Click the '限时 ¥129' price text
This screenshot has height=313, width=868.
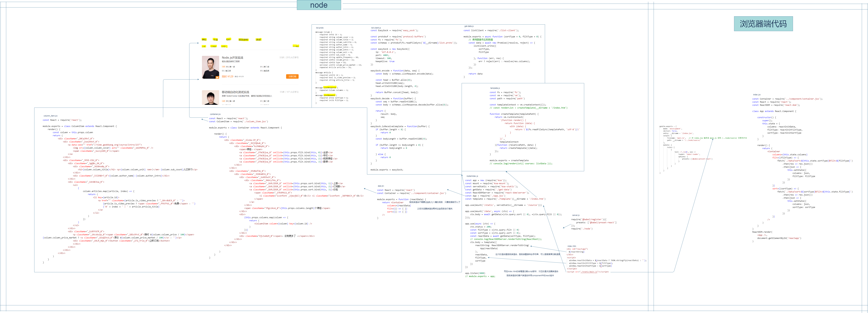pyautogui.click(x=227, y=76)
